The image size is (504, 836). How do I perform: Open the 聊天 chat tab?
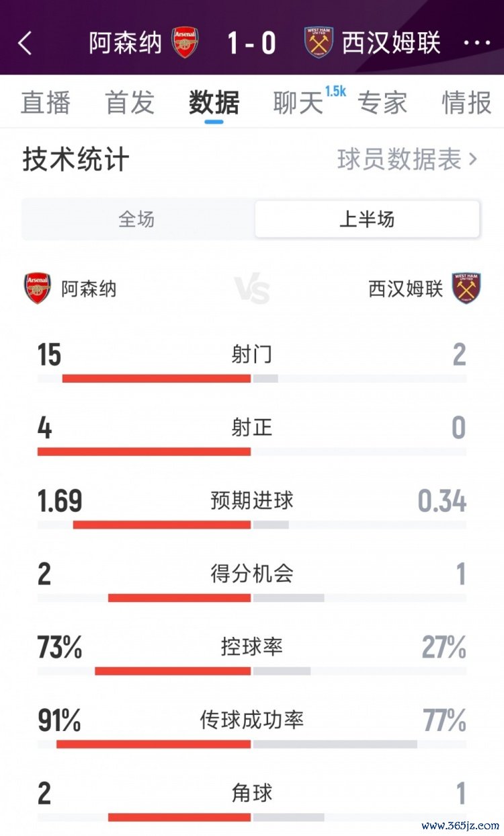point(298,103)
